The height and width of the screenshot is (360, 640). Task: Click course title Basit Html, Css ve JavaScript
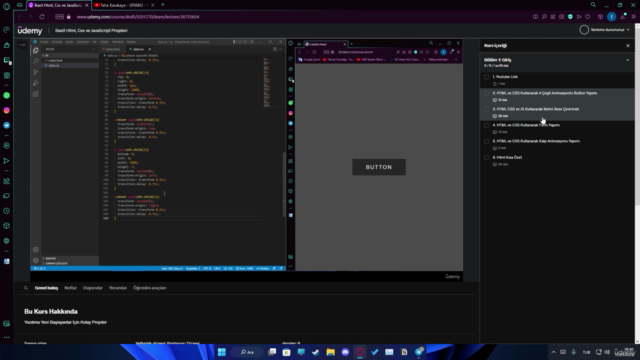(91, 31)
